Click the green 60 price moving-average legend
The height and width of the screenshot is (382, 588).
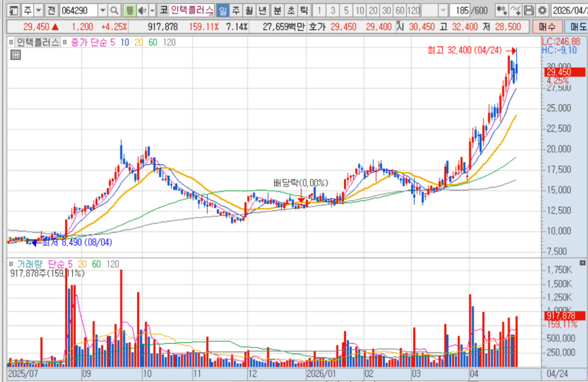pos(153,43)
